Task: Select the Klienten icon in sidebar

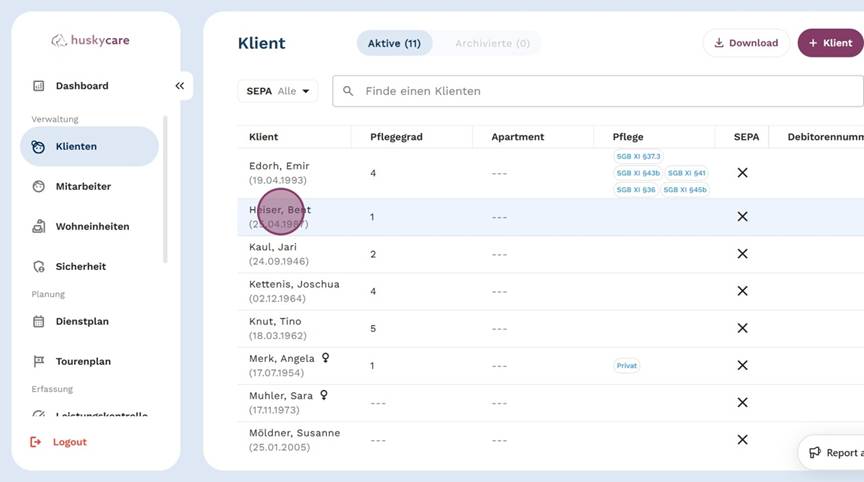Action: [x=38, y=146]
